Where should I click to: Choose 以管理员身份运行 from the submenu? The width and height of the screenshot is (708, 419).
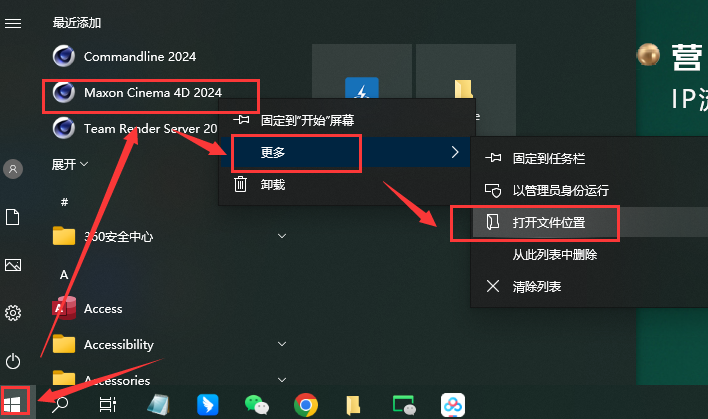coord(560,190)
